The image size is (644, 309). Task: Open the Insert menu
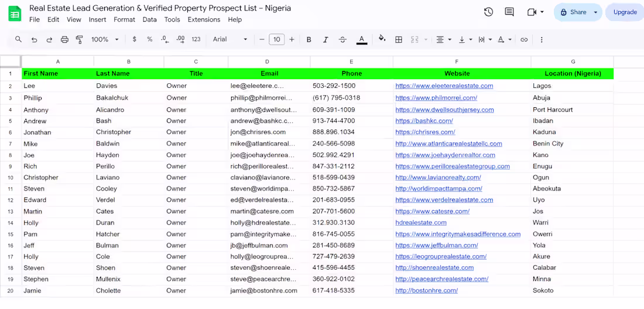(97, 19)
